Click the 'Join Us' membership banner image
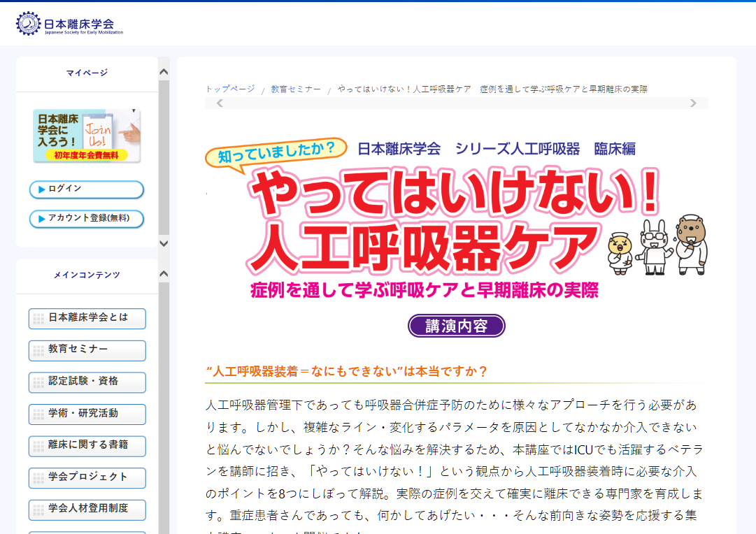 87,136
